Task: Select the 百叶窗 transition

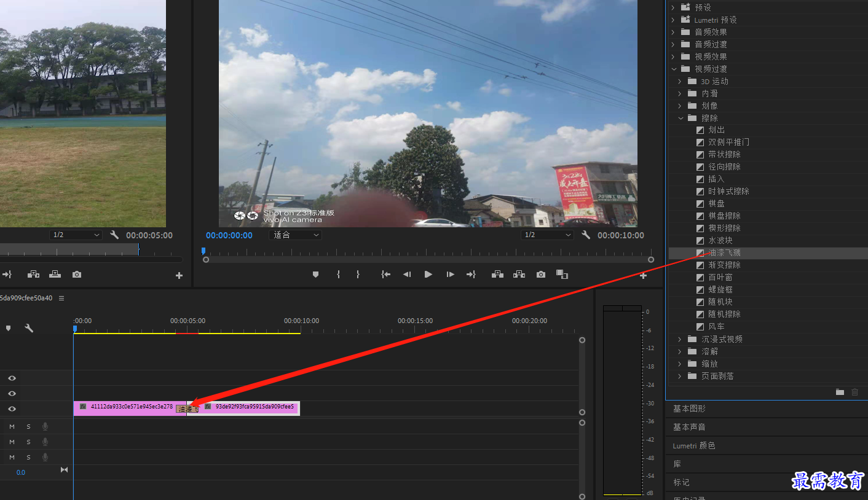Action: pyautogui.click(x=720, y=278)
